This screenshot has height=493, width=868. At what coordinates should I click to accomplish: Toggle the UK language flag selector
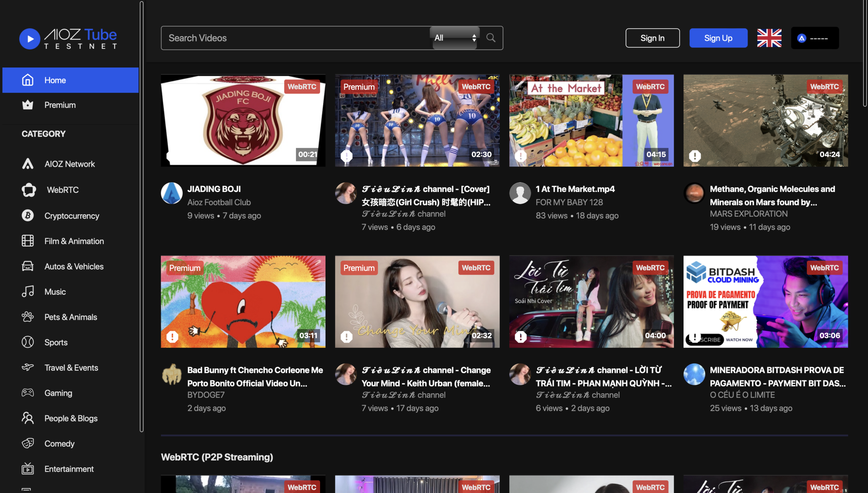tap(769, 38)
